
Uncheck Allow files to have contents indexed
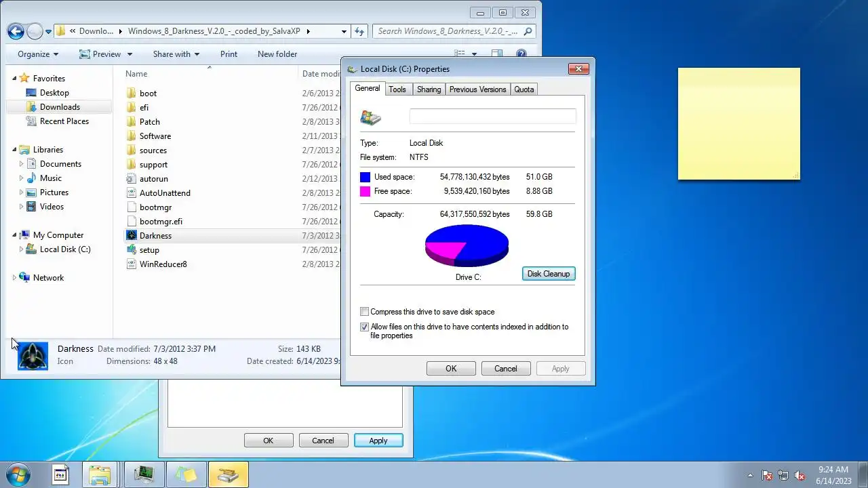pyautogui.click(x=365, y=327)
